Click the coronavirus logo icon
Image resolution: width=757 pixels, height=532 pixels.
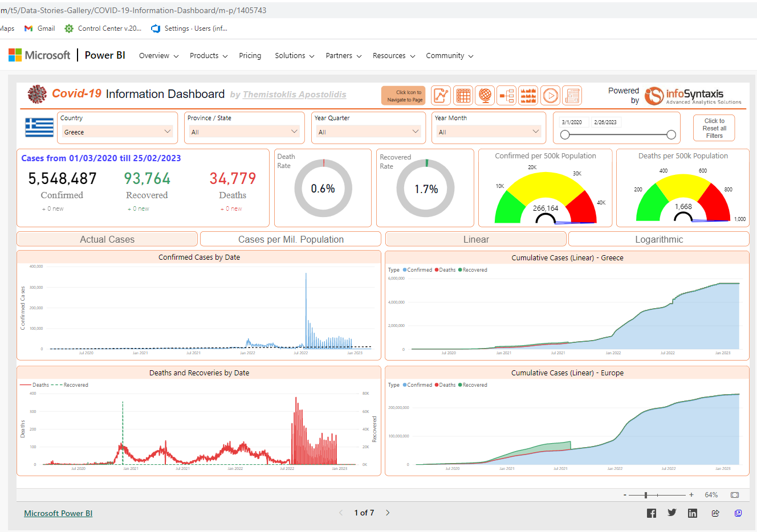(x=37, y=94)
